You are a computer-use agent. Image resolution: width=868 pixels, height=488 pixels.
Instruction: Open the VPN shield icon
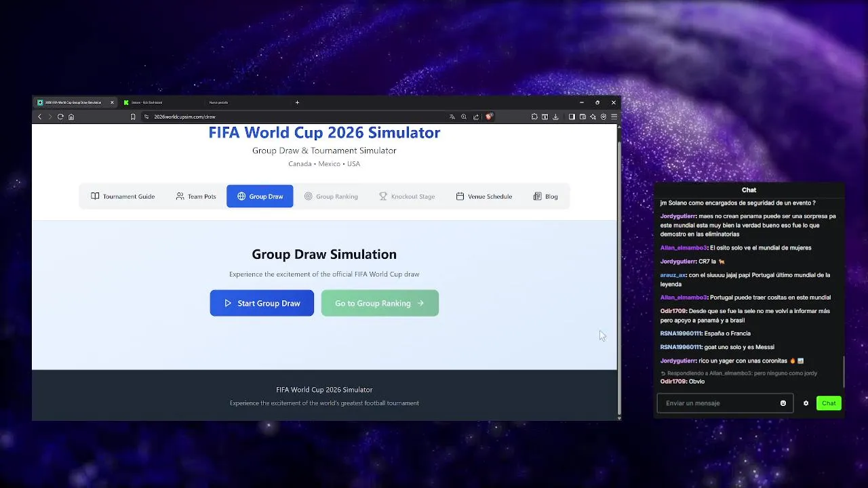[604, 117]
